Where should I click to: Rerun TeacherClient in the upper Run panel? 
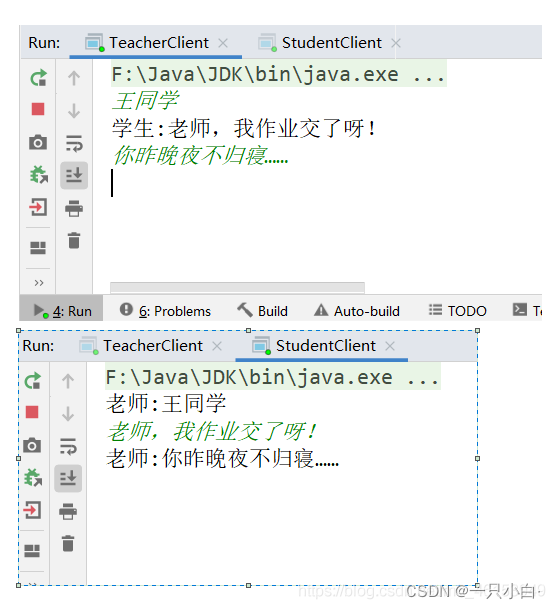[38, 78]
